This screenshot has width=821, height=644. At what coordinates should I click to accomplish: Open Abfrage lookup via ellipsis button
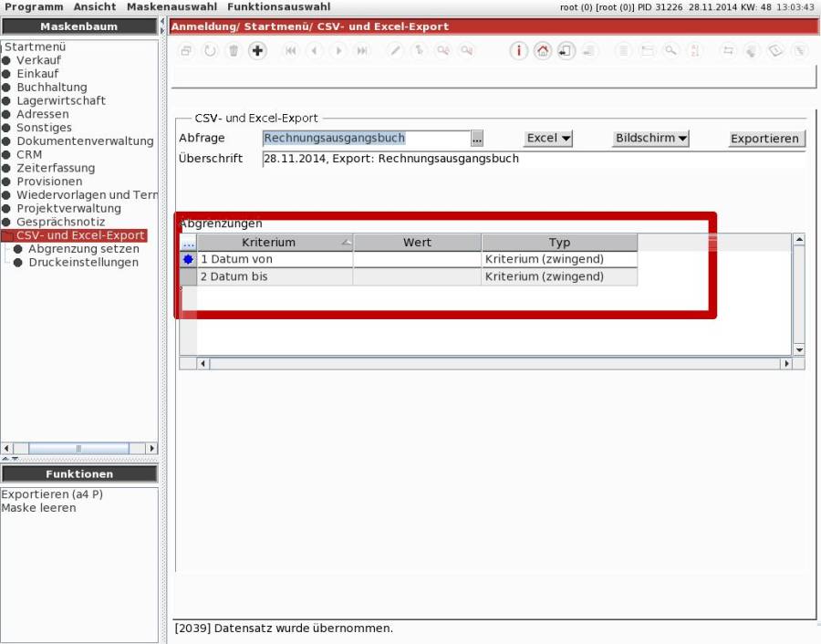tap(476, 139)
